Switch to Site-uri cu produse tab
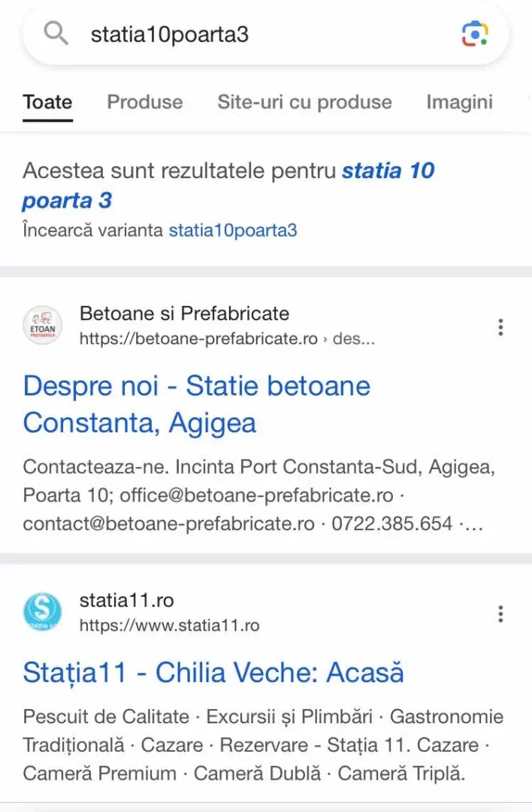 tap(304, 102)
